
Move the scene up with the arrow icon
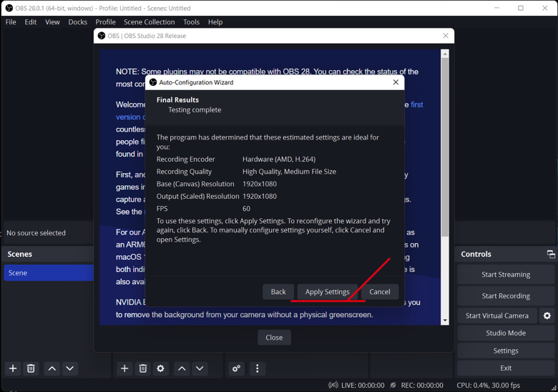point(52,368)
